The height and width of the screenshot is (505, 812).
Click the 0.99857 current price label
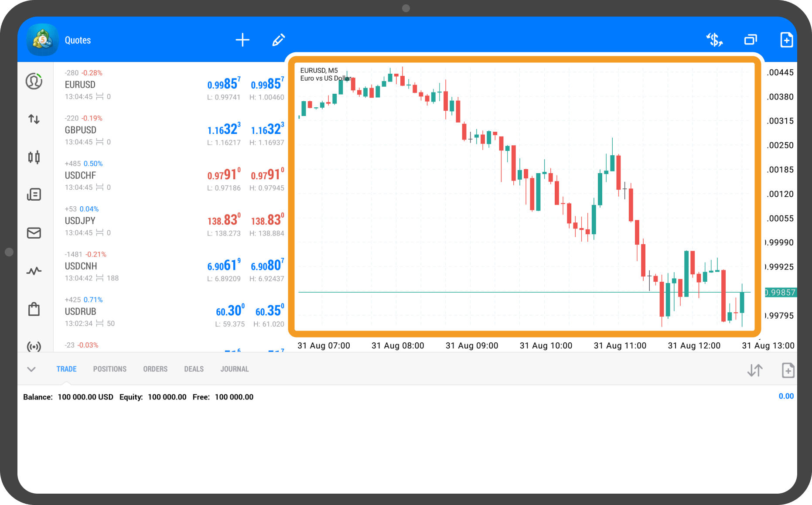781,293
